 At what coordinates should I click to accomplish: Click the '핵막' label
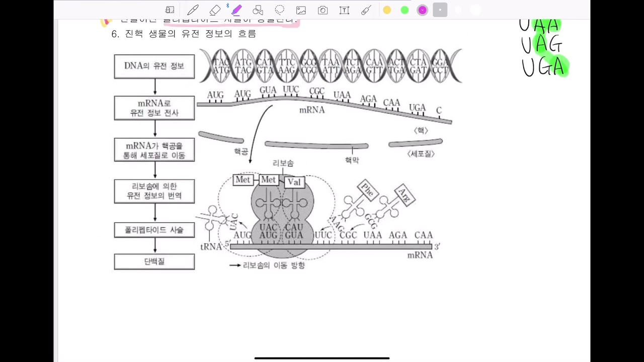352,160
